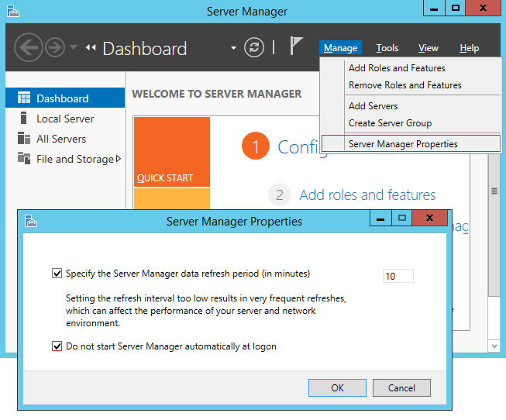
Task: Click File and Storage sidebar icon
Action: 23,159
